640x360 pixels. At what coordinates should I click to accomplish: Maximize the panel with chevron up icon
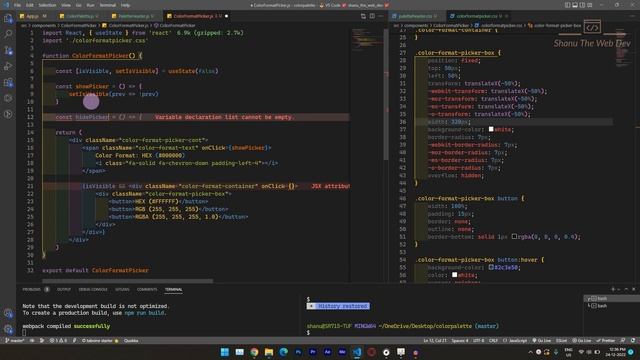(x=626, y=289)
